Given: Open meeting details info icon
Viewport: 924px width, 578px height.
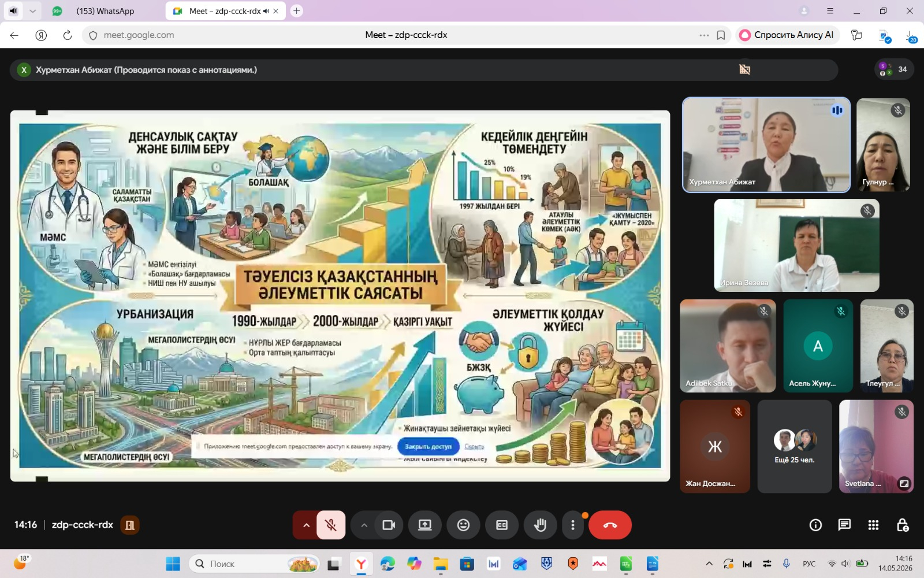Looking at the screenshot, I should coord(815,525).
